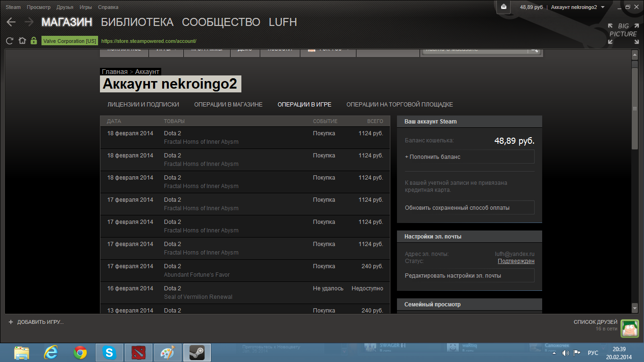Open the taskbar clock and date

619,353
